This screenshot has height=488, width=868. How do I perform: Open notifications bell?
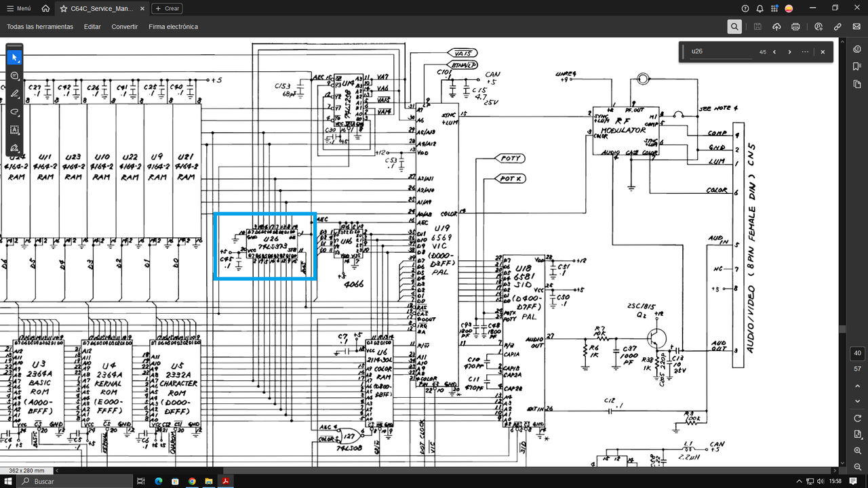point(759,8)
